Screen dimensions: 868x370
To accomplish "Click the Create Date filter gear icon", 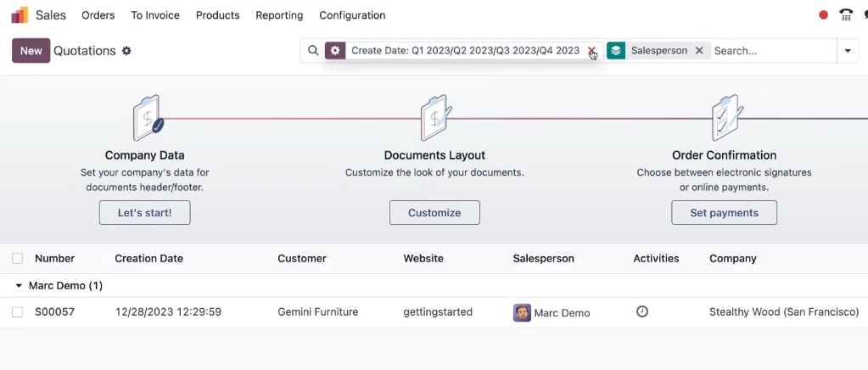I will pos(335,50).
